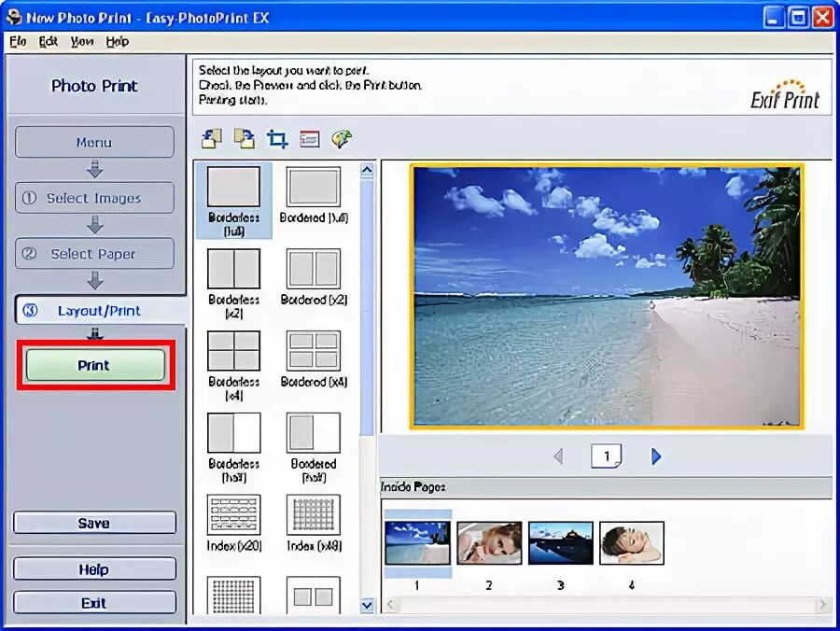Image resolution: width=840 pixels, height=631 pixels.
Task: Go to the previous preview page
Action: coord(558,456)
